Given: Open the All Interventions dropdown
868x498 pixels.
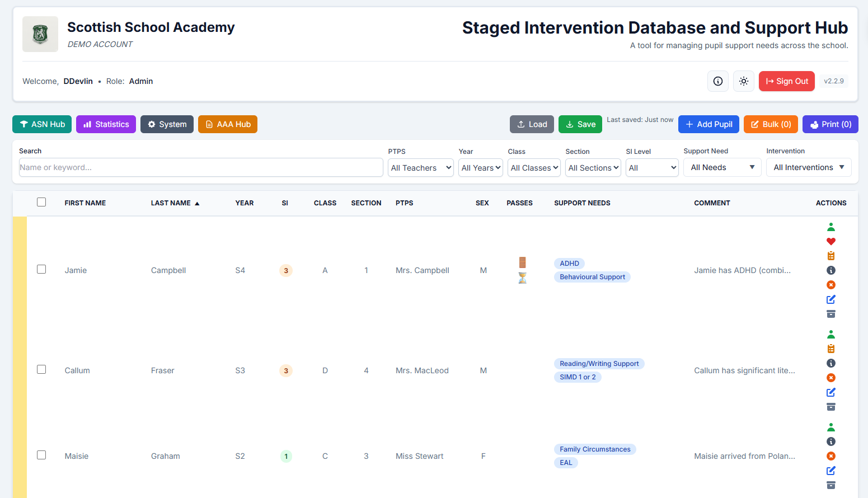Looking at the screenshot, I should coord(808,167).
